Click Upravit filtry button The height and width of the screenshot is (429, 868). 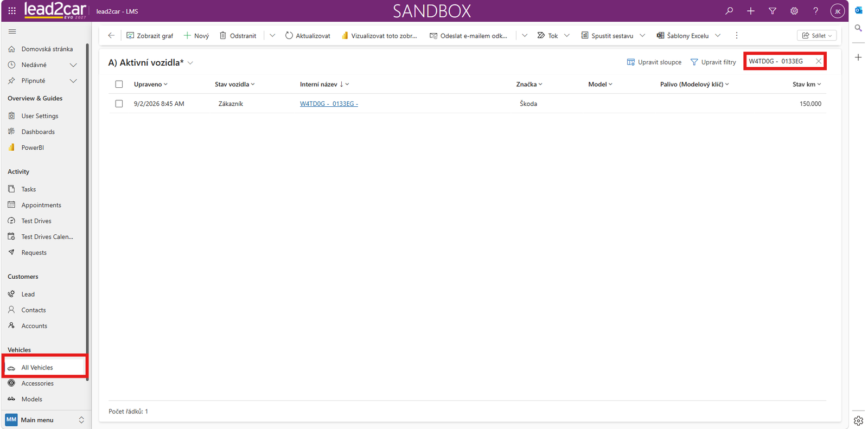point(713,62)
